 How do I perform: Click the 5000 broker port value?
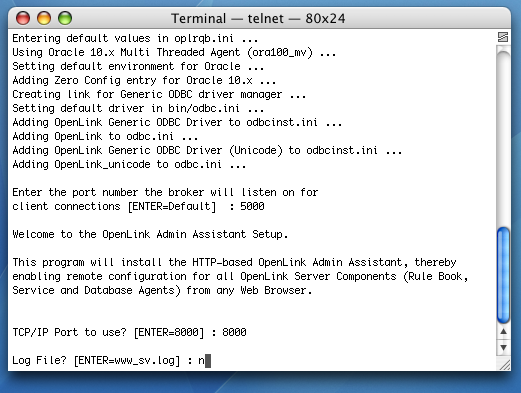tap(252, 206)
